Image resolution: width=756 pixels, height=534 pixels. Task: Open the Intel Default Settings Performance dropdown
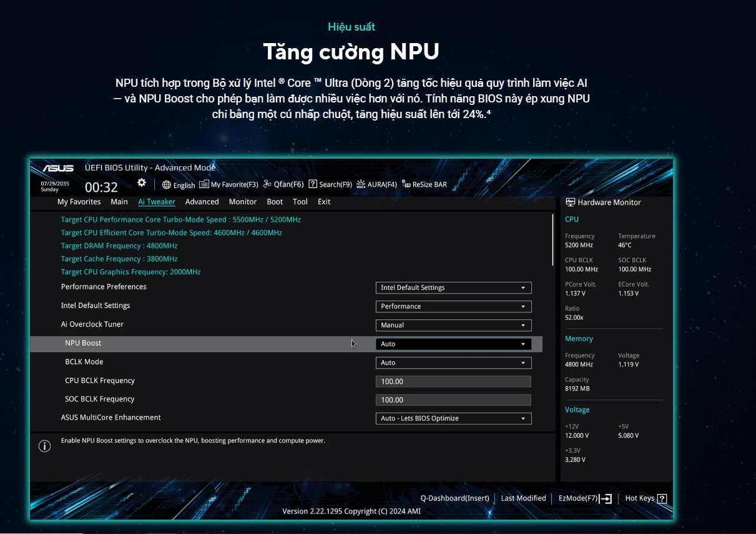[x=454, y=307]
